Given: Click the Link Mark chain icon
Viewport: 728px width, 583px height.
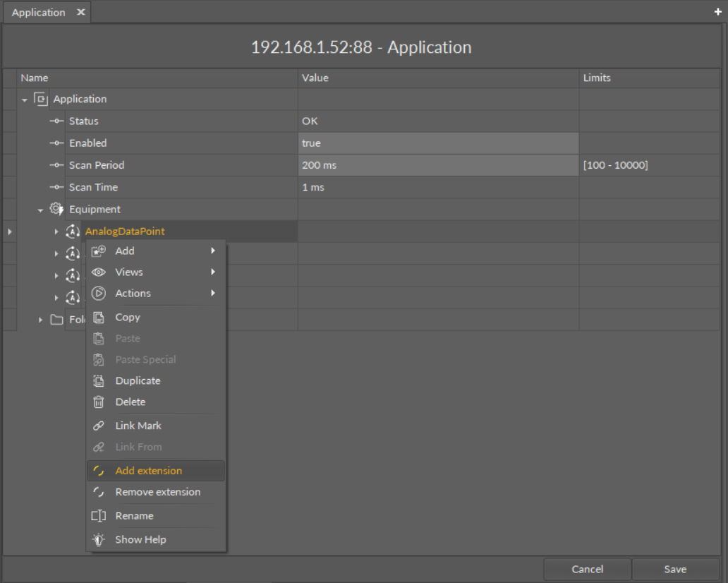Looking at the screenshot, I should tap(99, 426).
